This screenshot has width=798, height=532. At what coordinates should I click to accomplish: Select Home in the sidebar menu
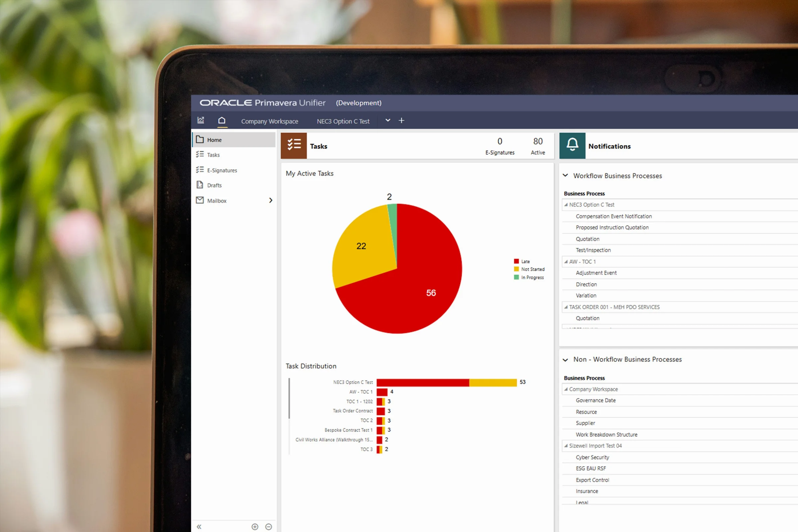(x=234, y=140)
